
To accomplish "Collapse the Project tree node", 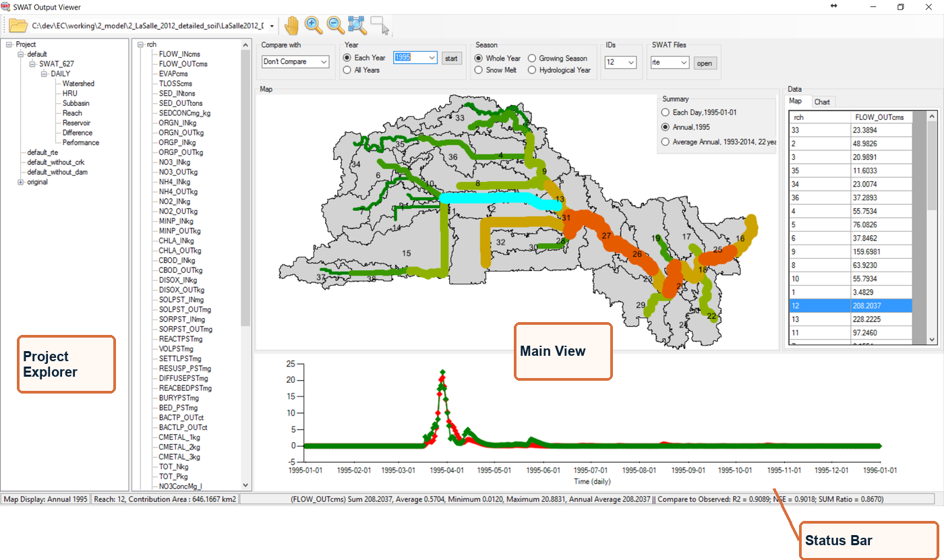I will [x=9, y=44].
